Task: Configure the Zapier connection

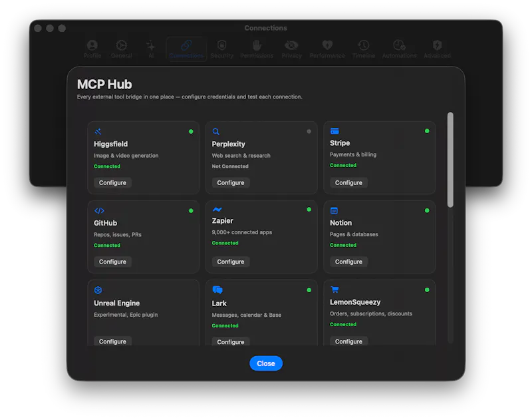Action: tap(231, 262)
